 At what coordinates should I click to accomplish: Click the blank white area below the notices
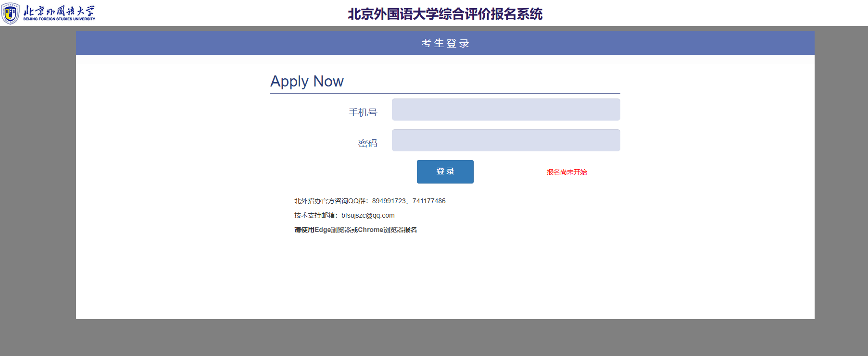445,279
